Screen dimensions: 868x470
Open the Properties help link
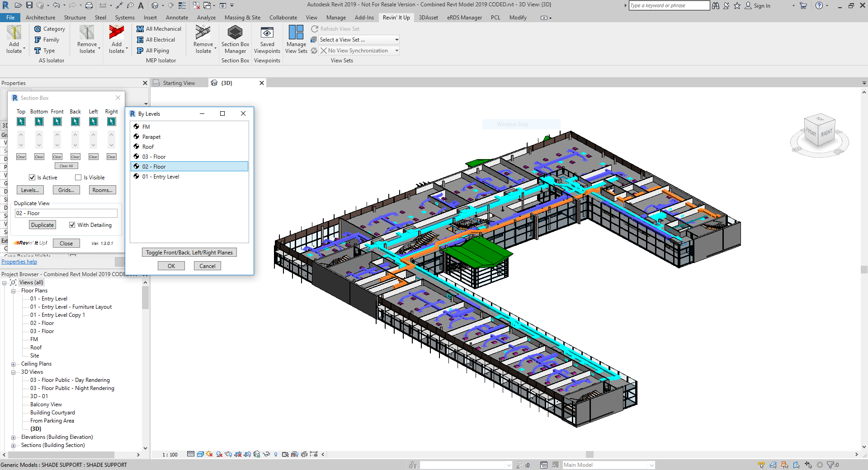(x=19, y=262)
